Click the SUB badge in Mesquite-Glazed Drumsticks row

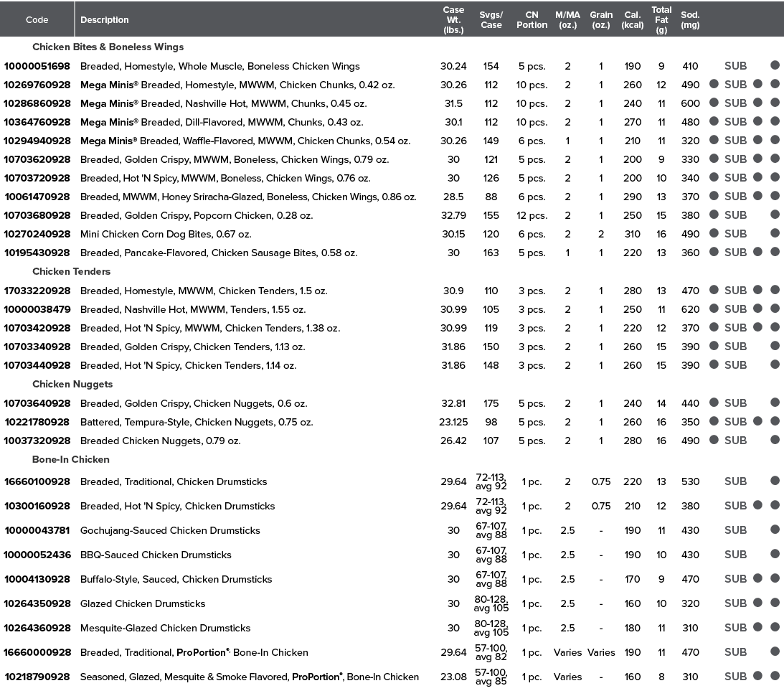(736, 628)
